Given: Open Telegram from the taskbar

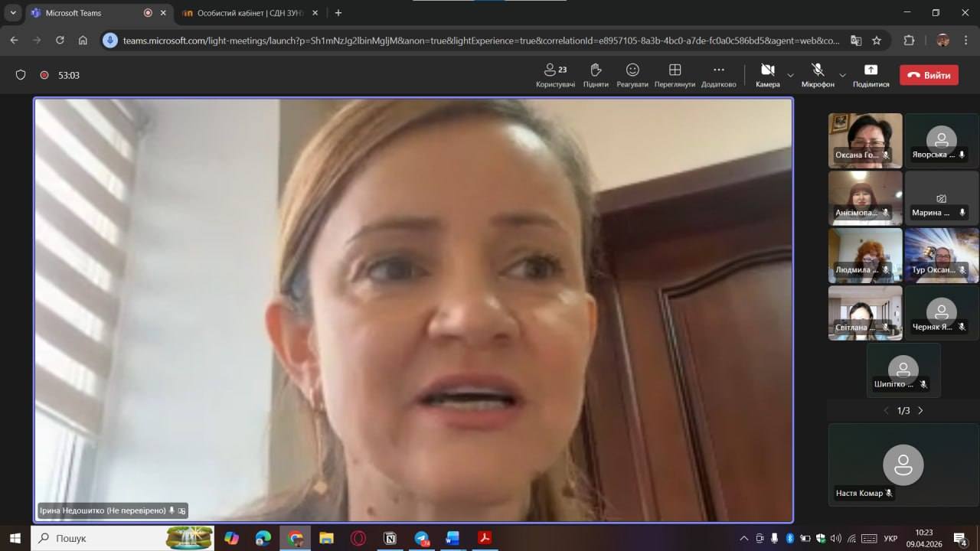Looking at the screenshot, I should 422,538.
